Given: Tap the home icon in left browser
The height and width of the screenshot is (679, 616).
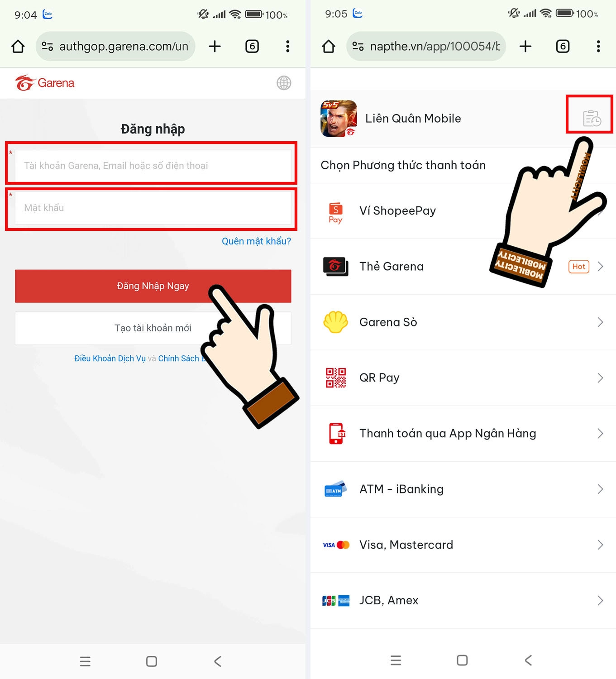Looking at the screenshot, I should point(18,46).
